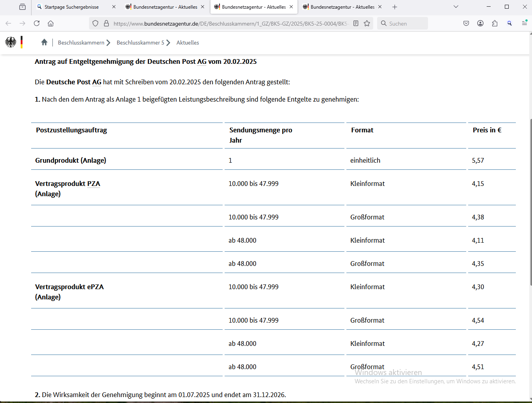
Task: Click the price 4,11
Action: (478, 240)
